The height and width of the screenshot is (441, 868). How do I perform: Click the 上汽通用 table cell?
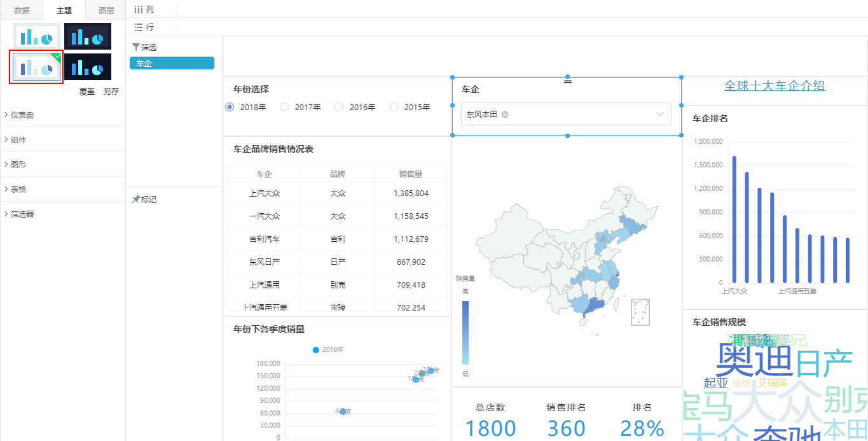click(x=264, y=285)
